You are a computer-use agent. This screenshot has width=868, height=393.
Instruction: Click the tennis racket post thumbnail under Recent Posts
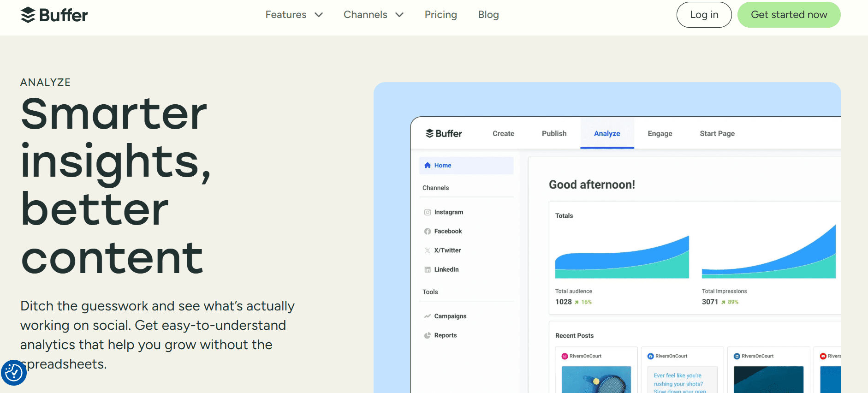pyautogui.click(x=597, y=379)
